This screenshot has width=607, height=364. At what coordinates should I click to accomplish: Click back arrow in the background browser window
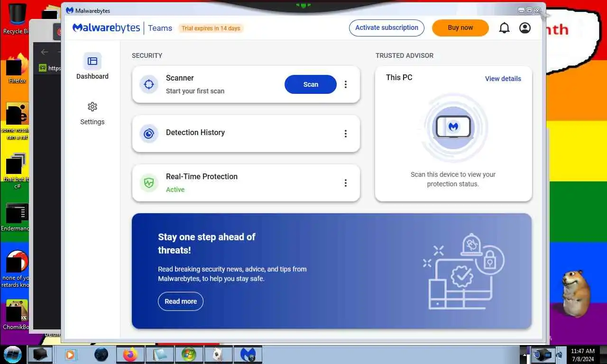[x=45, y=52]
